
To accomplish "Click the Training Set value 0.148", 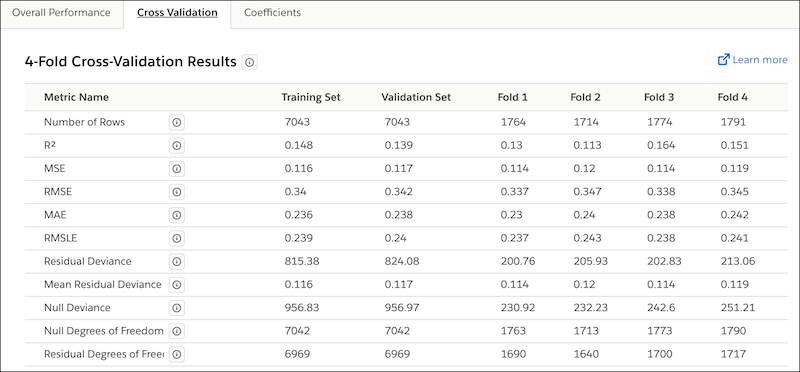I will (x=298, y=145).
